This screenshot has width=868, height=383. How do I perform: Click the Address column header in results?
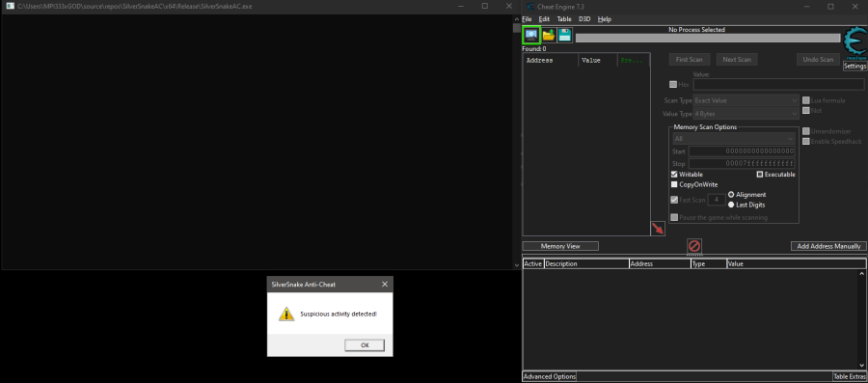pyautogui.click(x=551, y=61)
